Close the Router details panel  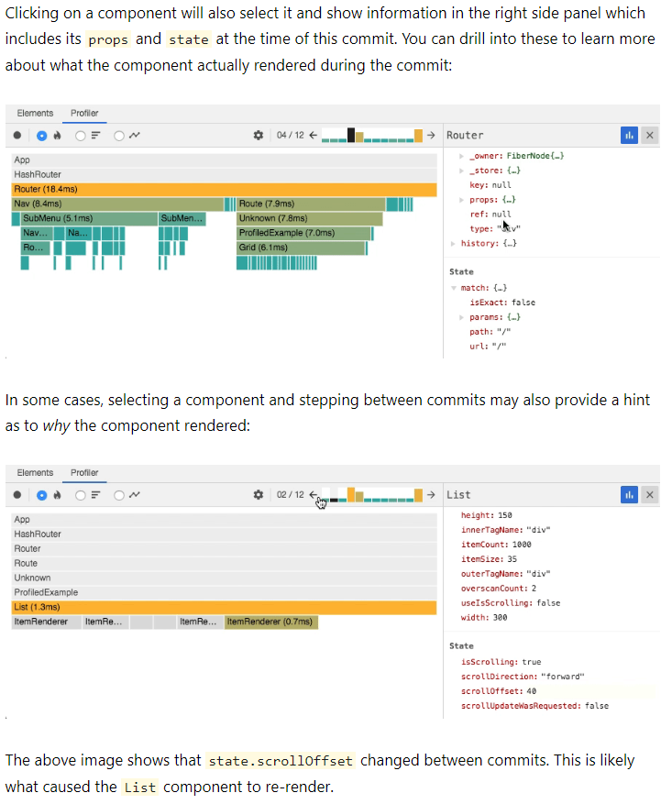[649, 135]
